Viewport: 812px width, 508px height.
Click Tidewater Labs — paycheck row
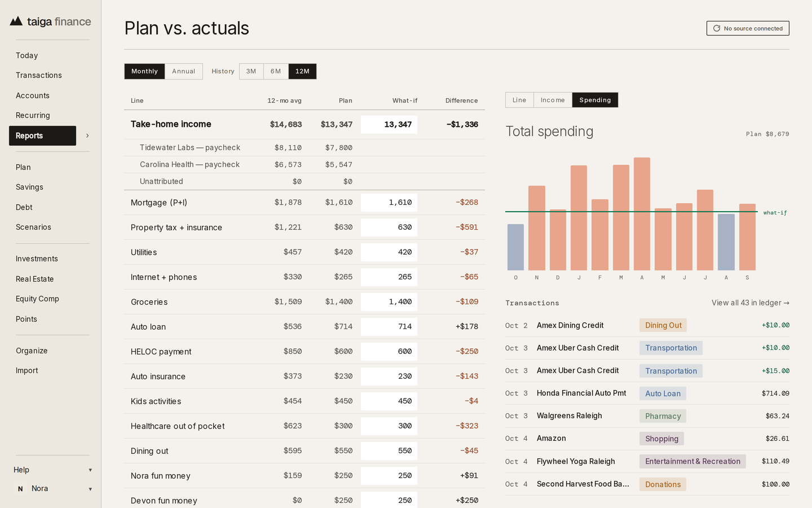click(x=304, y=147)
